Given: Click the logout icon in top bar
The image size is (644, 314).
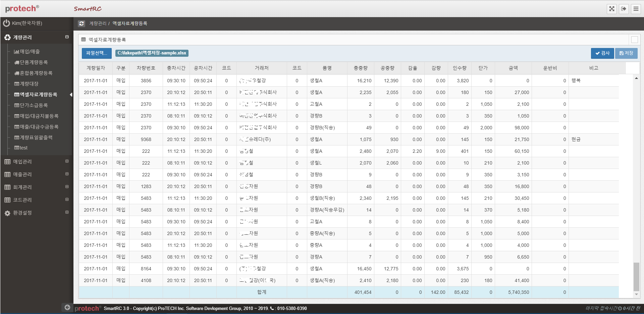Looking at the screenshot, I should pyautogui.click(x=624, y=9).
